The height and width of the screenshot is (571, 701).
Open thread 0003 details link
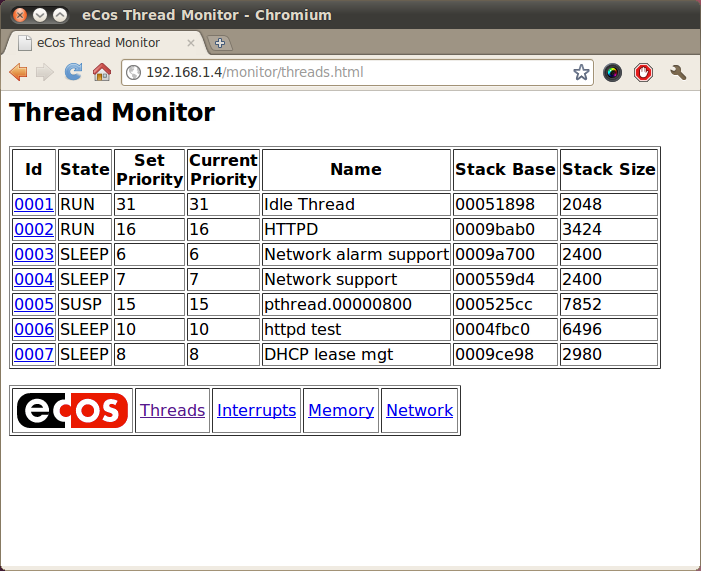click(x=34, y=254)
